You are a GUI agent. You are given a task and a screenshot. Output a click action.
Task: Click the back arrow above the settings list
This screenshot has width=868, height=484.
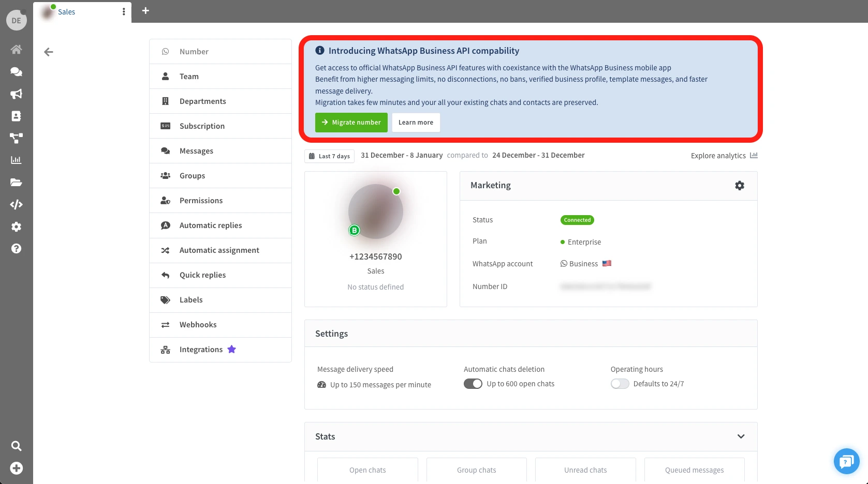[x=48, y=52]
